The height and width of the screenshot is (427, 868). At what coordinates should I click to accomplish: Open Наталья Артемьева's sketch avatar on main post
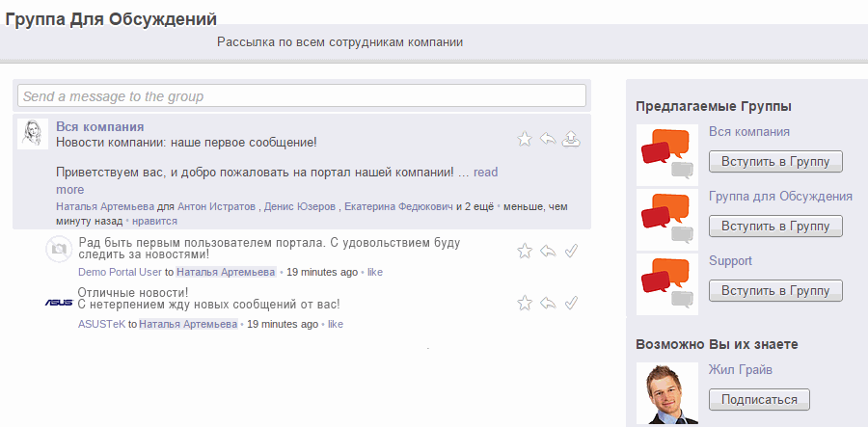33,134
